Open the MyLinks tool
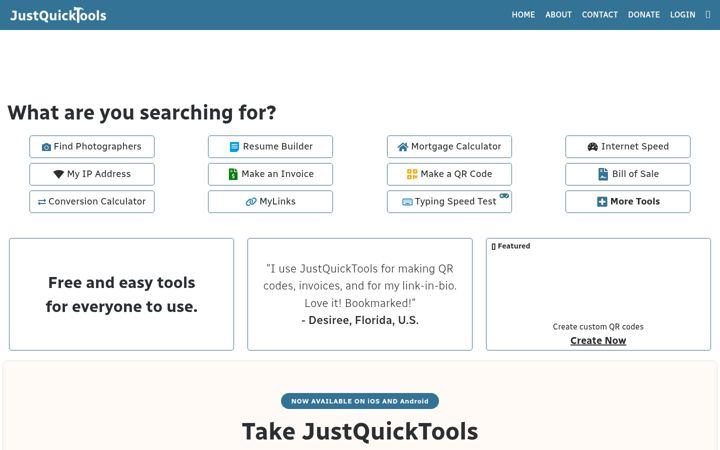 [x=270, y=202]
